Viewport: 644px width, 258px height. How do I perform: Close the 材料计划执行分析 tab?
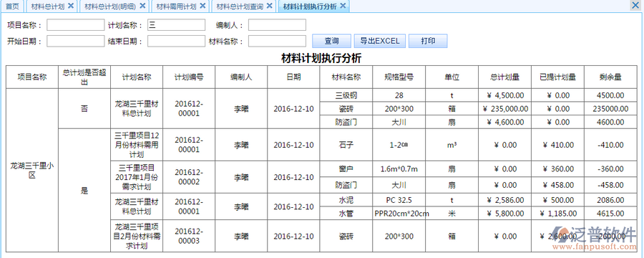tap(343, 6)
